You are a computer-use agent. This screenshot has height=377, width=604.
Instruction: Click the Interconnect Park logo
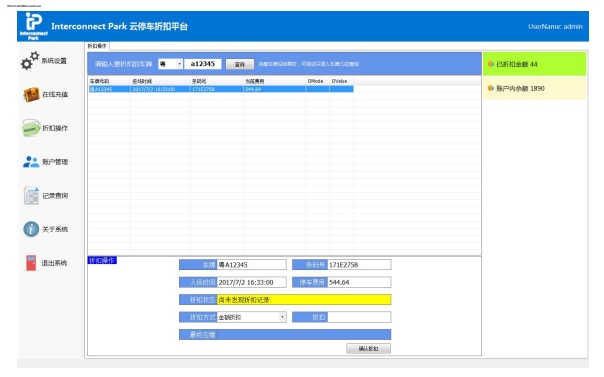(x=34, y=26)
